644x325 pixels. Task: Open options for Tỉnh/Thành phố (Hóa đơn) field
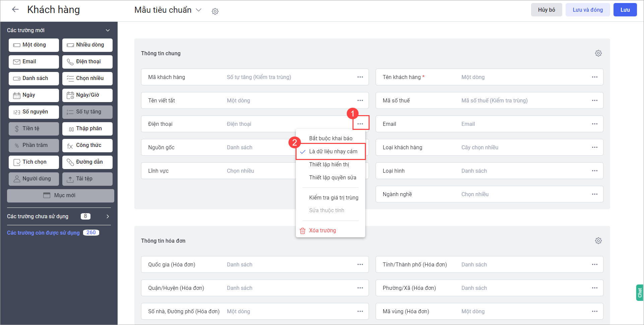coord(595,264)
